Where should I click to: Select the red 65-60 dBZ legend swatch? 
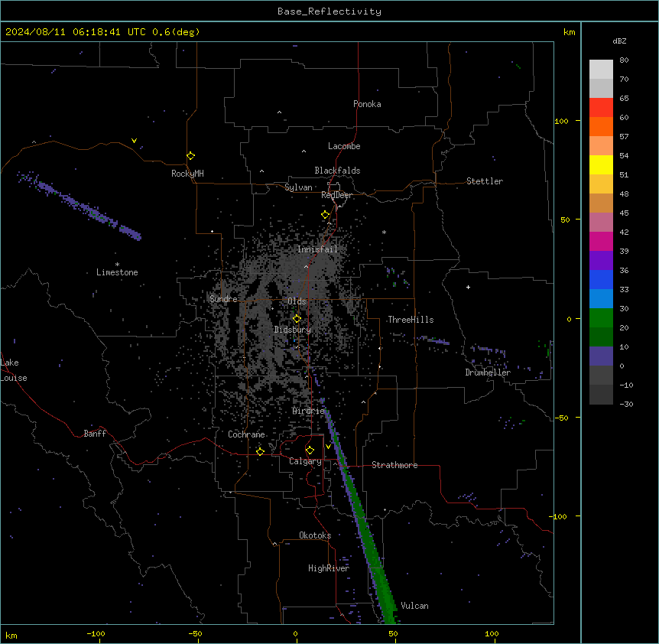pos(601,107)
